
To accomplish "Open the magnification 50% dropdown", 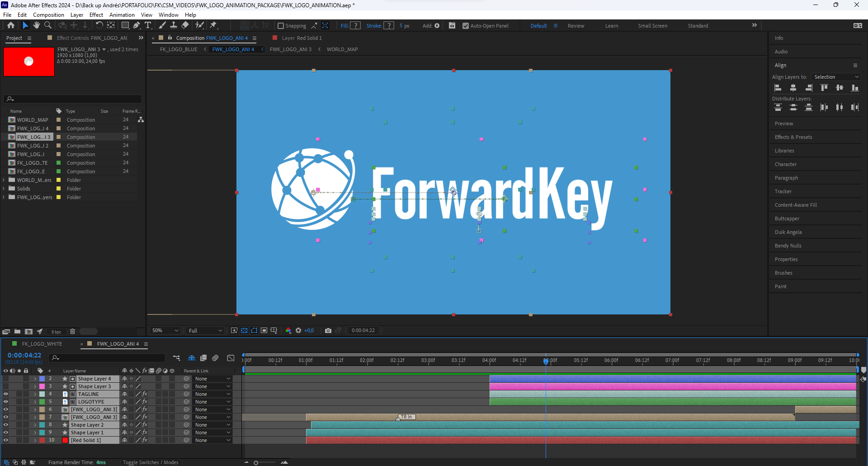I will tap(165, 331).
